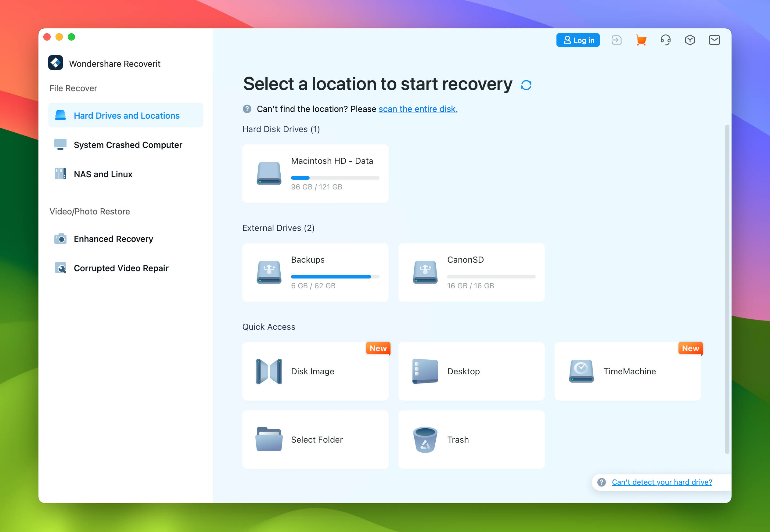
Task: Click the "Backups" drive name
Action: (307, 260)
